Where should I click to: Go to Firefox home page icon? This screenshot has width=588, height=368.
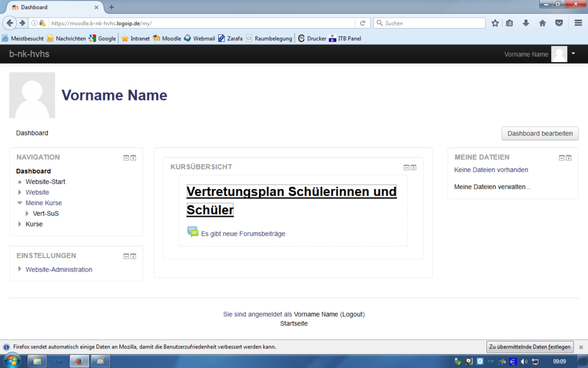point(542,23)
